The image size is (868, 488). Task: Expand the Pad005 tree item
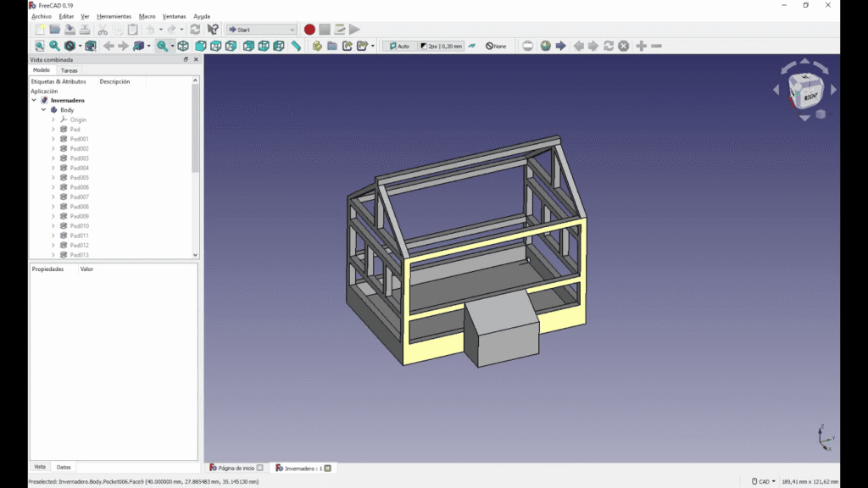point(53,178)
